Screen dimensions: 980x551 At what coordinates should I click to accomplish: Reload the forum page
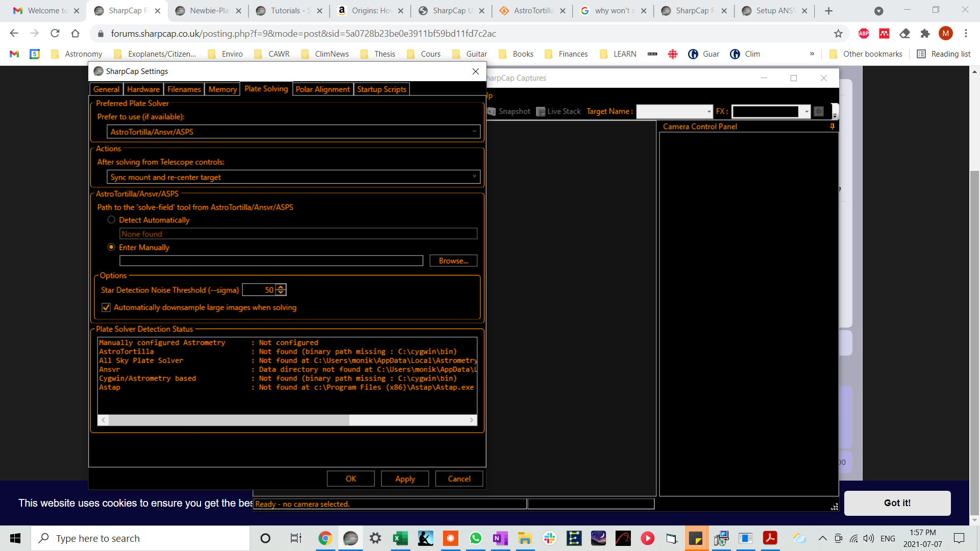point(55,34)
